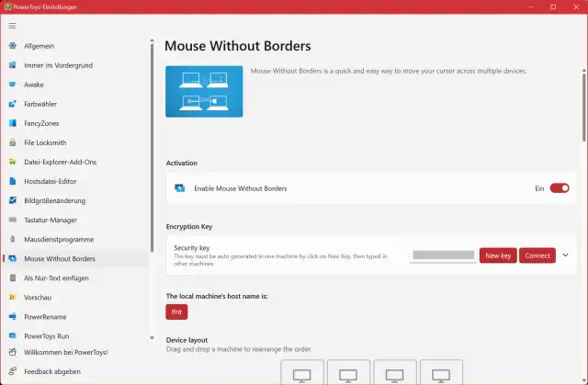The width and height of the screenshot is (588, 385).
Task: Minimize the PowerToys settings window
Action: click(x=531, y=6)
